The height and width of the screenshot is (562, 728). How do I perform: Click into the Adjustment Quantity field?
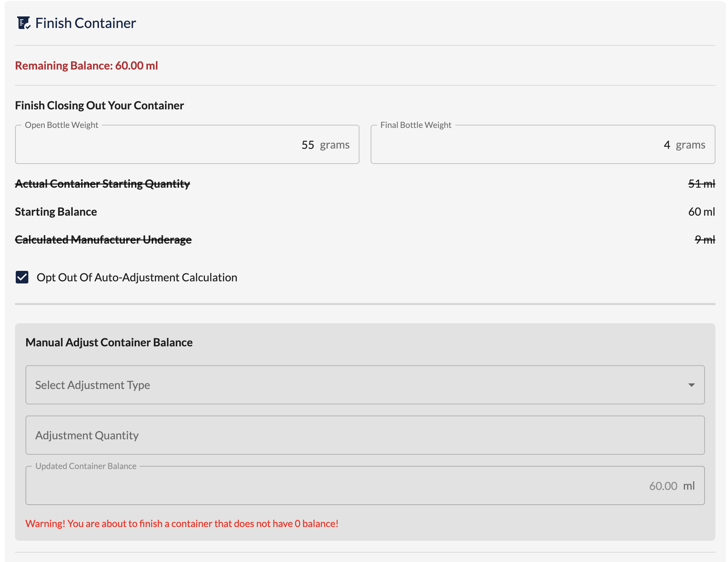click(x=365, y=435)
